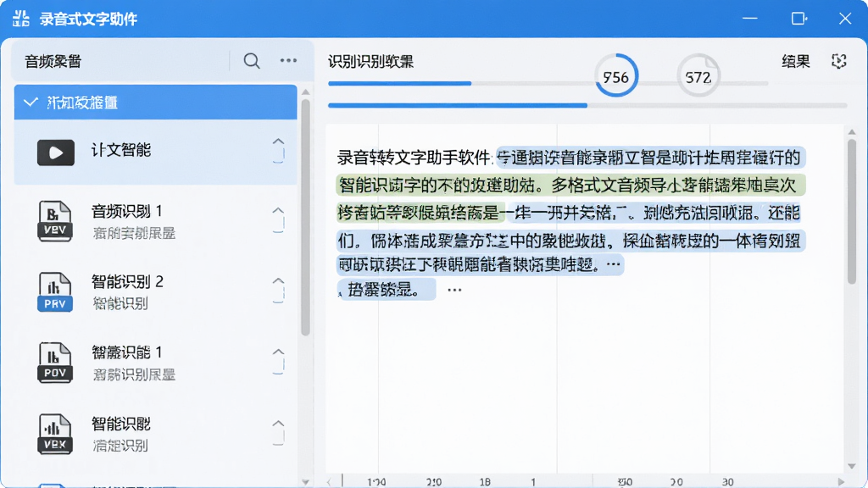This screenshot has height=488, width=868.
Task: Open the three-dot menu beside the search icon
Action: 288,60
